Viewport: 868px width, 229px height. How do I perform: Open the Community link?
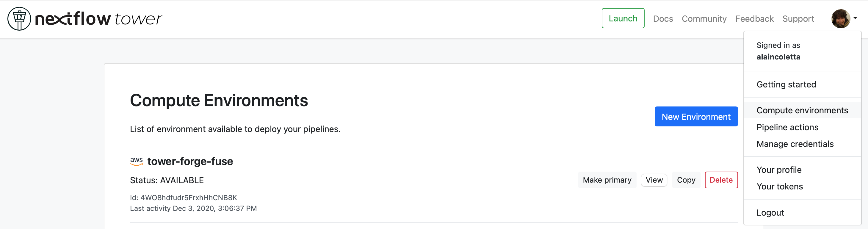(704, 18)
